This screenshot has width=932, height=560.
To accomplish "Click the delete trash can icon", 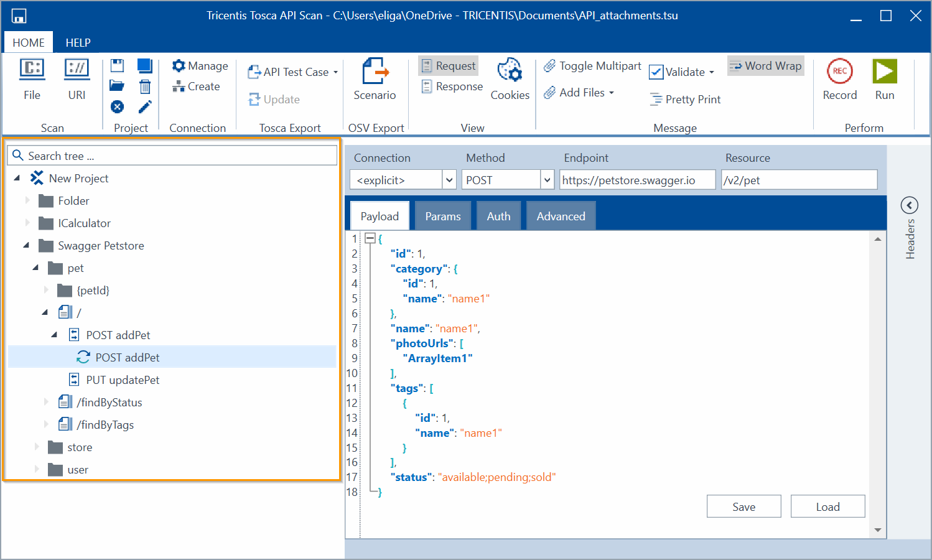I will [145, 86].
